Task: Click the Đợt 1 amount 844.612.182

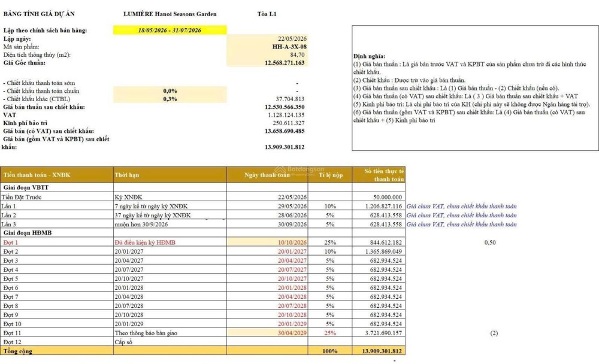Action: [386, 242]
